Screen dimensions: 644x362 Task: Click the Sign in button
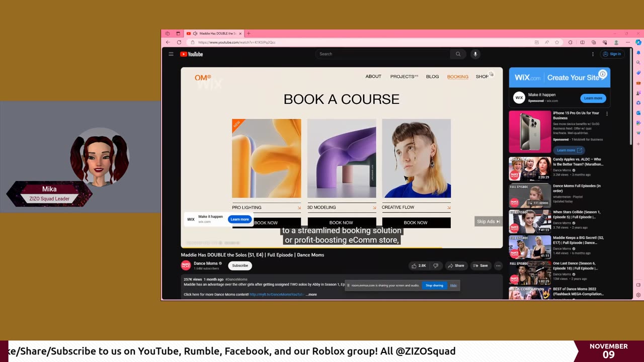point(612,54)
